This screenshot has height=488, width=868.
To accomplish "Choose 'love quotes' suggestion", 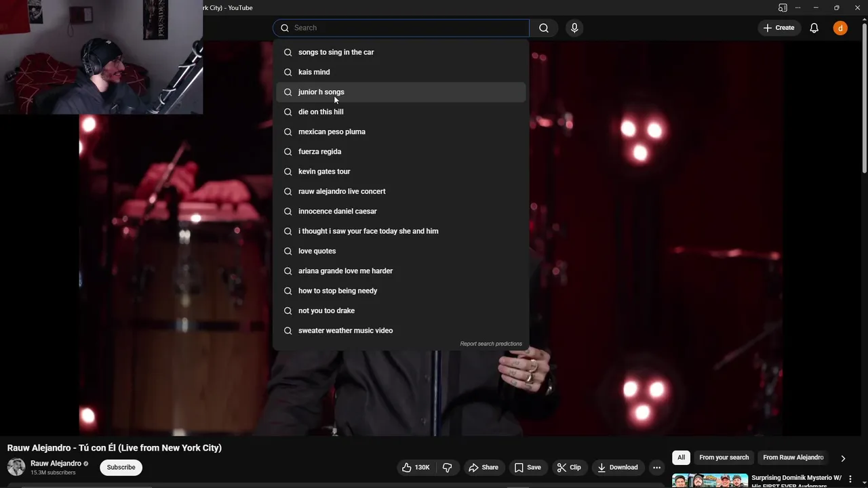I will [x=401, y=251].
